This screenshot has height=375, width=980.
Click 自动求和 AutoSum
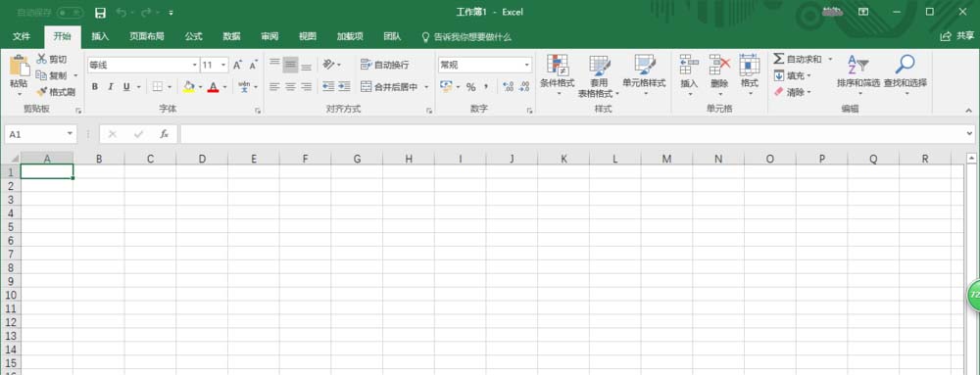click(x=798, y=60)
